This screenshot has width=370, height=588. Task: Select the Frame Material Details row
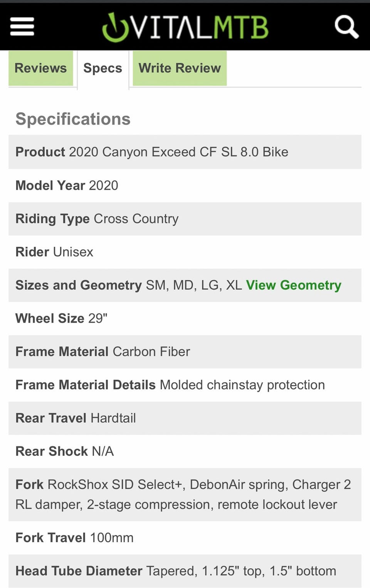(185, 385)
